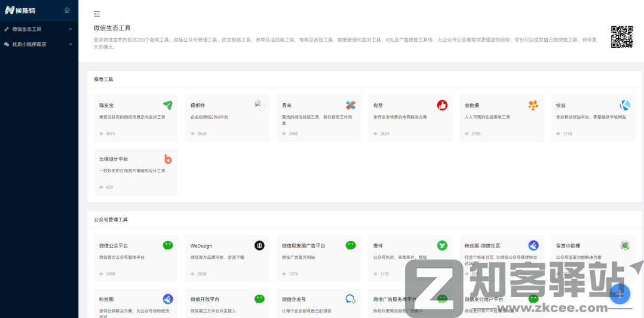Viewport: 644px width, 318px height.
Task: Open the 侯斯特 enterprise CRM card
Action: pos(228,118)
